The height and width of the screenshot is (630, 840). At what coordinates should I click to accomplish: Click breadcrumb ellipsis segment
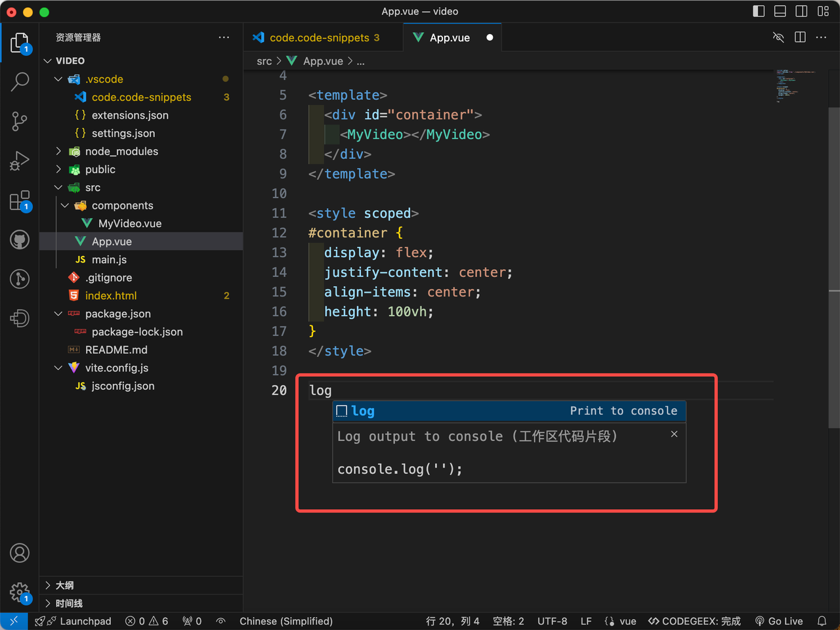click(360, 61)
